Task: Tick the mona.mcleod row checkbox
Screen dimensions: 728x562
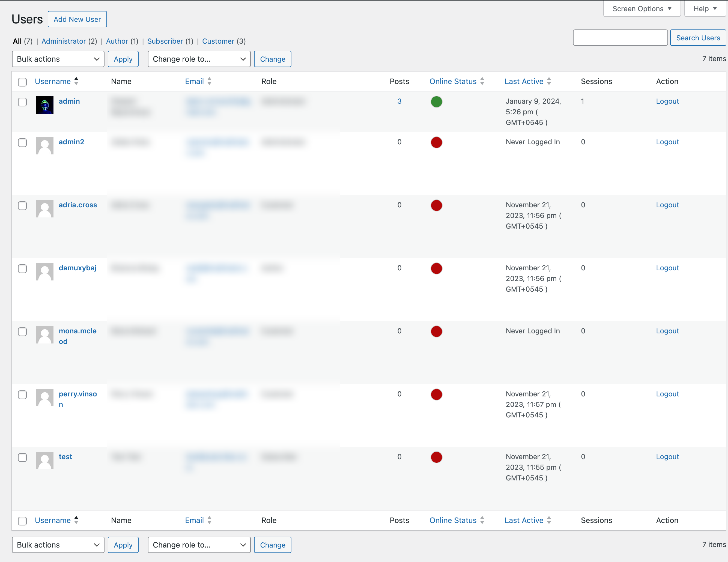Action: (22, 332)
